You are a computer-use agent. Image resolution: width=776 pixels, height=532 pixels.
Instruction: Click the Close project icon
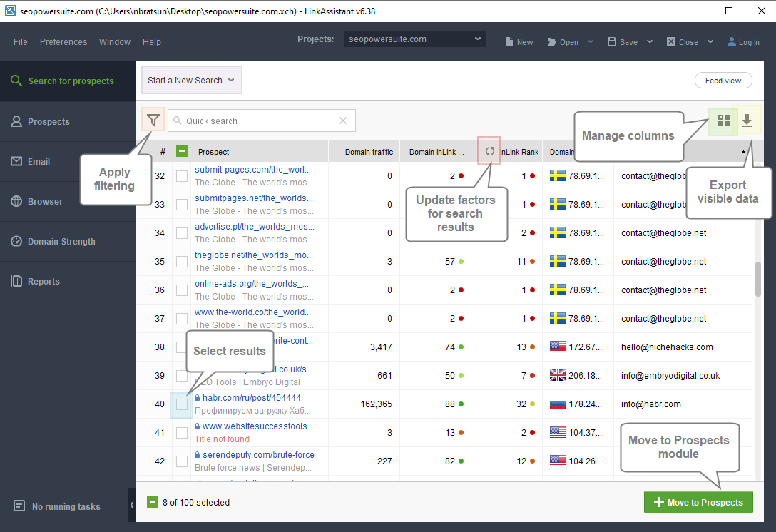pos(671,41)
